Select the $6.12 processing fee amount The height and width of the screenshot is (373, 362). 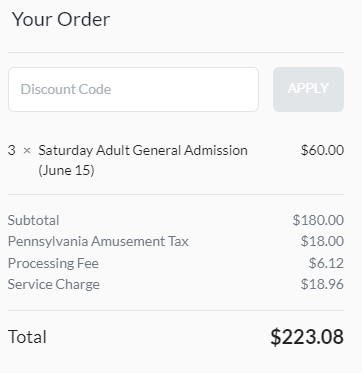tap(326, 263)
